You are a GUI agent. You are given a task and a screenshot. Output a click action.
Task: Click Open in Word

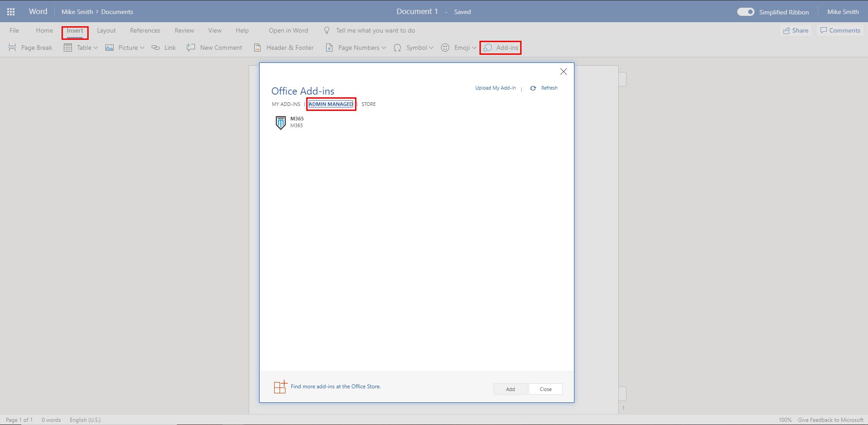[288, 30]
